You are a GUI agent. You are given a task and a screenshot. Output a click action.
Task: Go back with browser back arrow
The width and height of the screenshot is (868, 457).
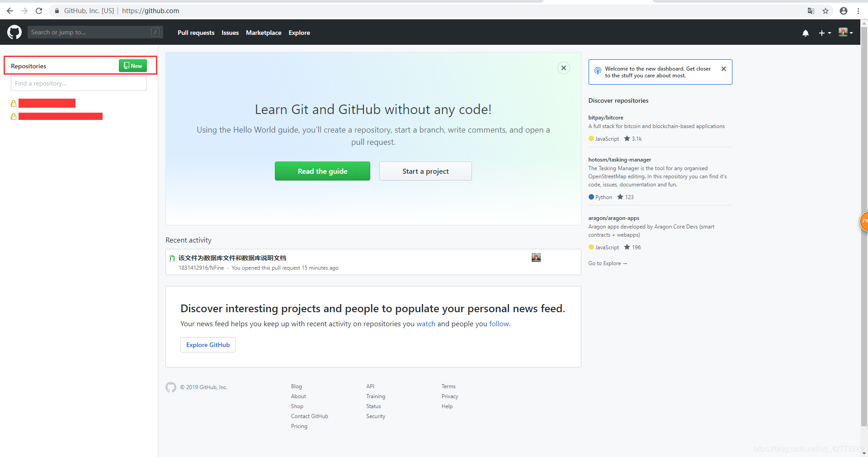click(10, 11)
